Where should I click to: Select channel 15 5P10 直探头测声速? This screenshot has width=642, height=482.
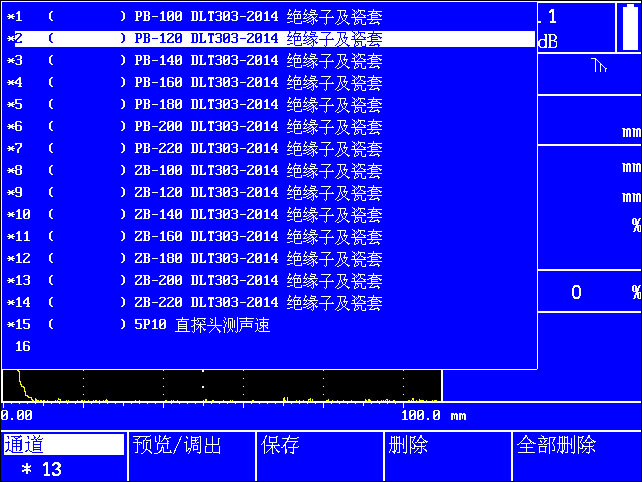(x=269, y=325)
